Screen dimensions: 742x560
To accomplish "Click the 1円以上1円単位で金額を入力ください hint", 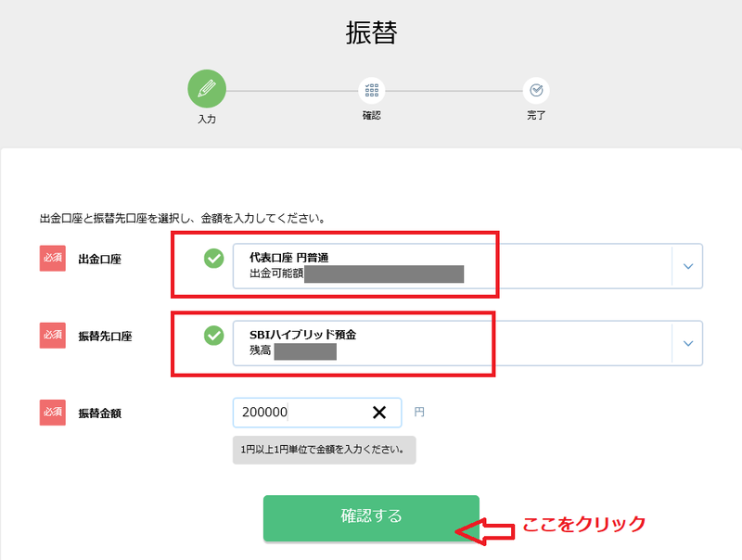I will coord(324,450).
